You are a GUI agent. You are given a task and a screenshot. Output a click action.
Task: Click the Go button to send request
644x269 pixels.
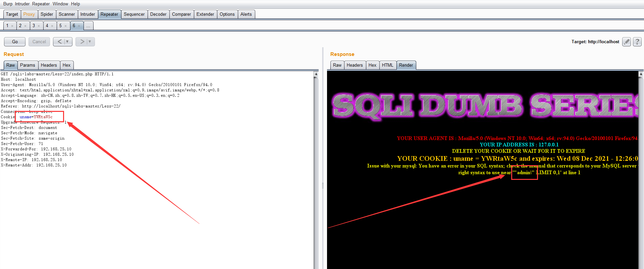(x=15, y=42)
